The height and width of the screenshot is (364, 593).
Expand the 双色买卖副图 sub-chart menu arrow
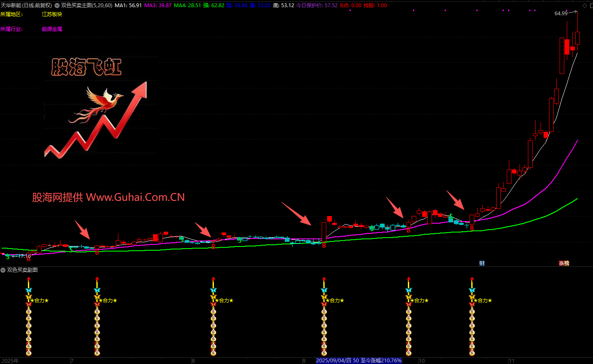pos(3,270)
